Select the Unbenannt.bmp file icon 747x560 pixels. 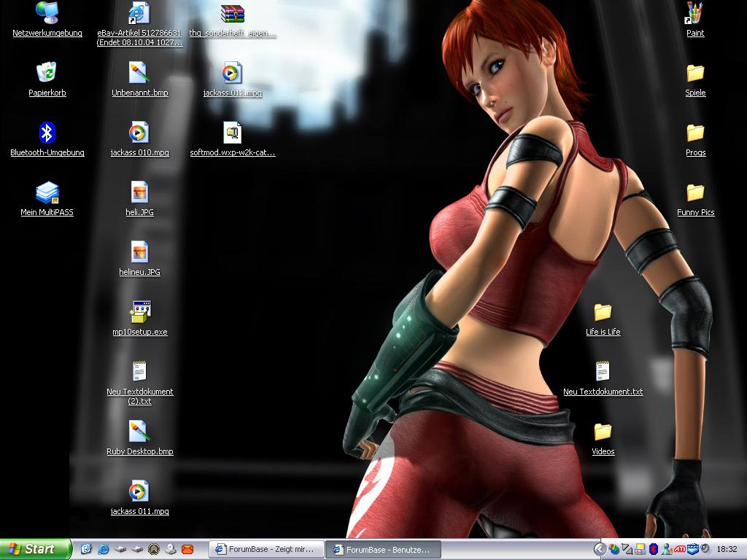139,73
